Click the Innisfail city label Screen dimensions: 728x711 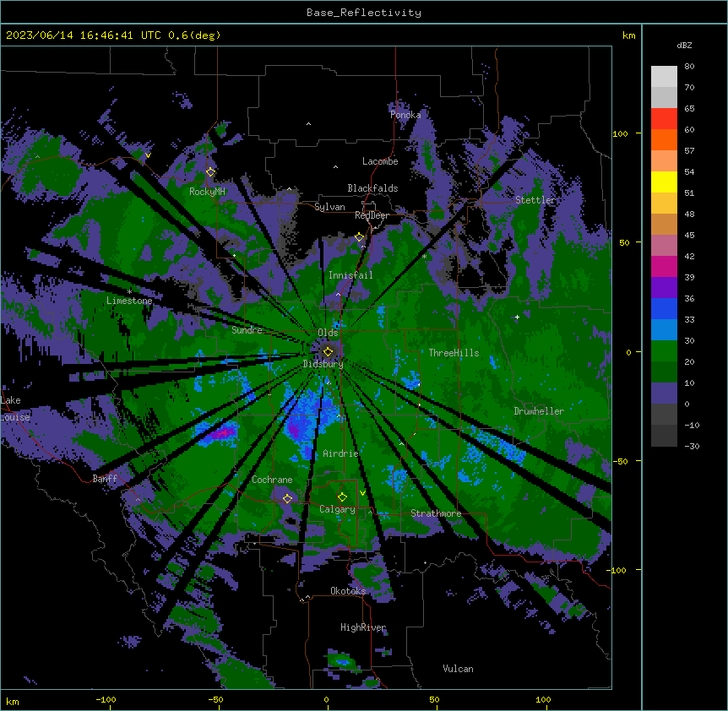[x=350, y=275]
